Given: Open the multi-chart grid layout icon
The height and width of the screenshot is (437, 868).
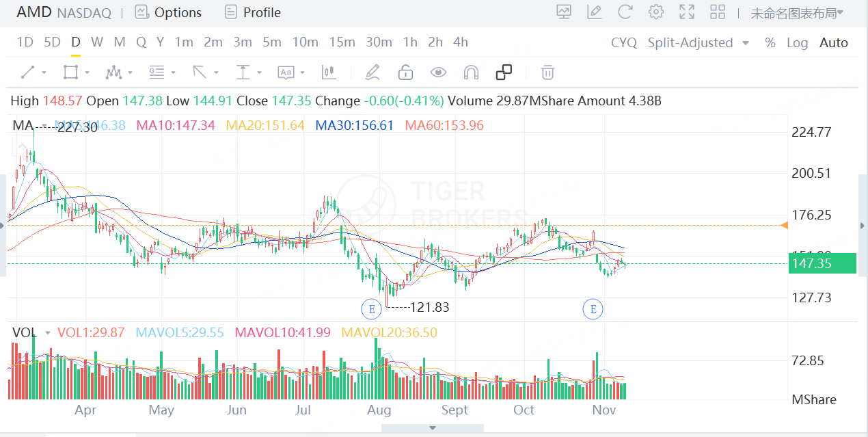Looking at the screenshot, I should coord(718,12).
